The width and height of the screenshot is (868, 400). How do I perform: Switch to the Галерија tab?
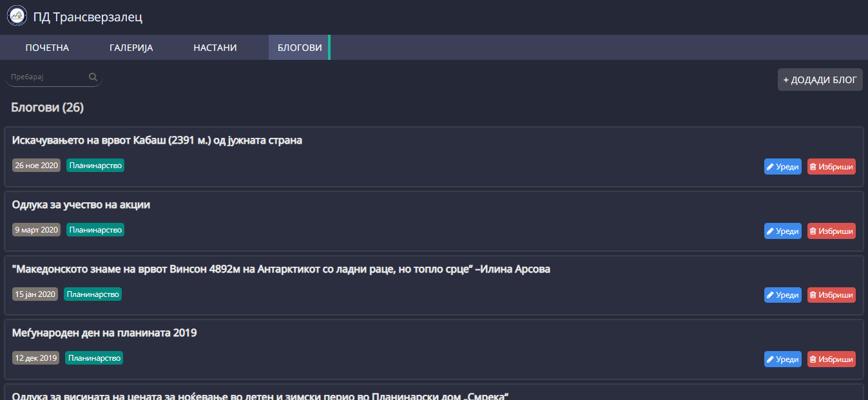[131, 48]
